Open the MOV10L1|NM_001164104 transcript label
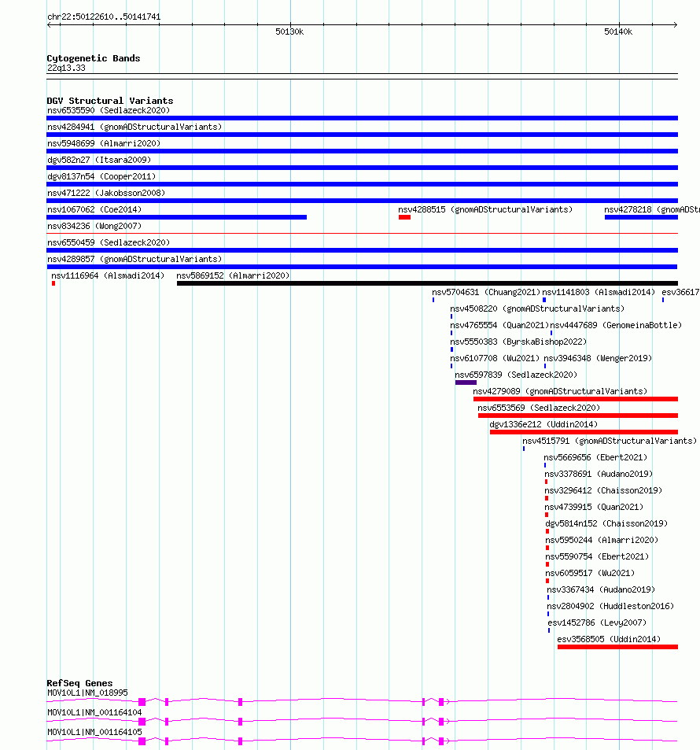 [94, 713]
